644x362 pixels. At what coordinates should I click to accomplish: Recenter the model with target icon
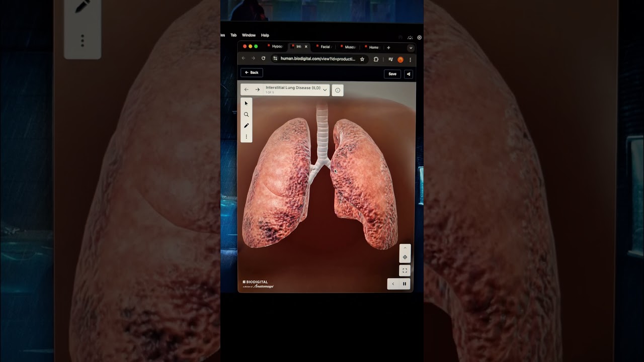click(405, 257)
